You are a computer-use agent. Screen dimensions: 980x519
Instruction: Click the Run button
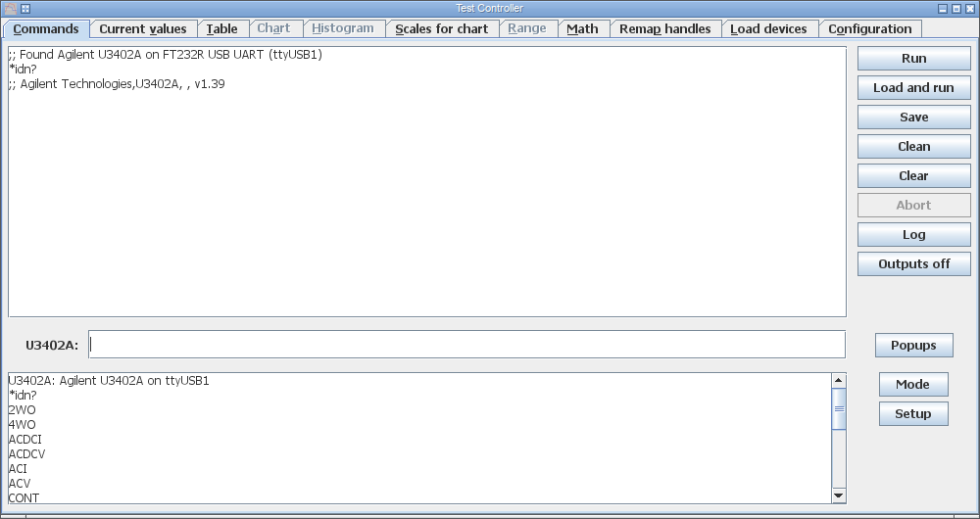tap(913, 58)
